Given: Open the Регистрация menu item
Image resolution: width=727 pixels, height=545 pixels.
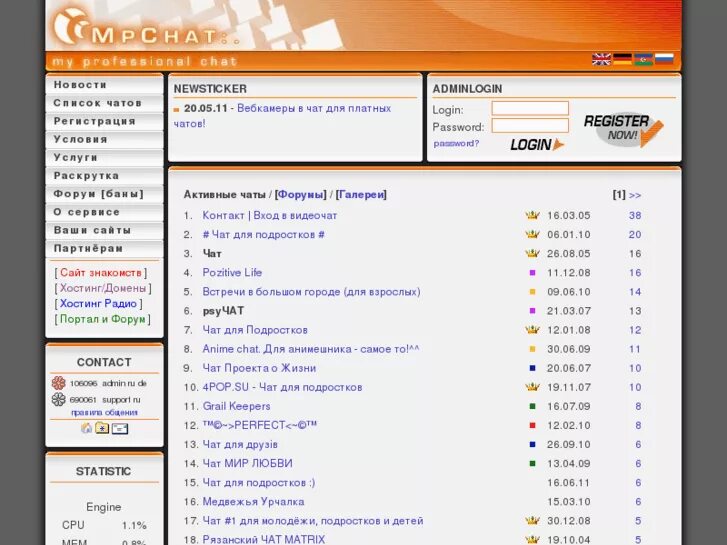Looking at the screenshot, I should point(104,121).
